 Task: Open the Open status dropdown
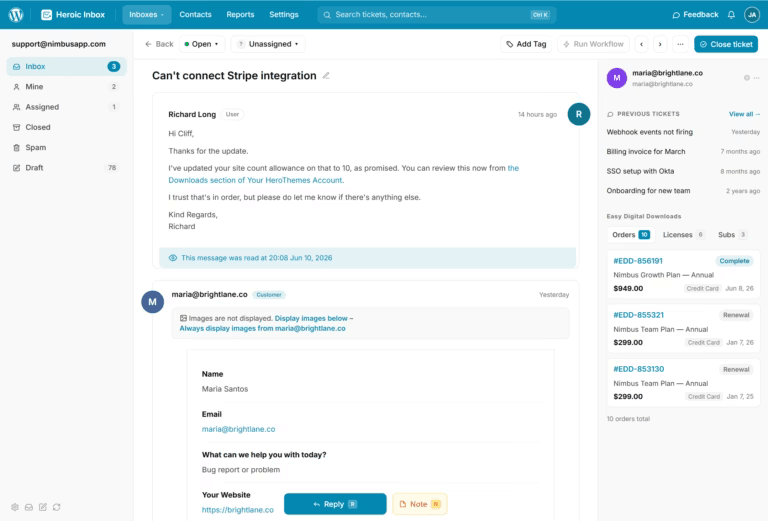[x=201, y=44]
